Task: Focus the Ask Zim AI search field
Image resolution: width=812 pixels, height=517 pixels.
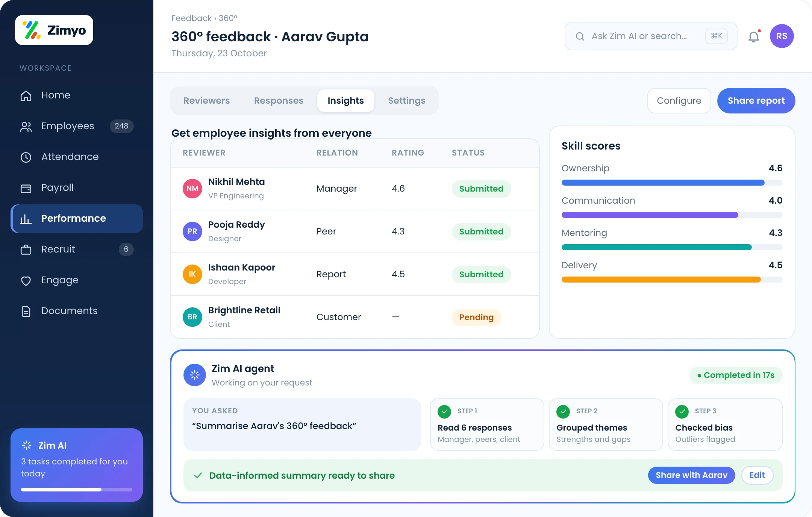Action: point(651,36)
